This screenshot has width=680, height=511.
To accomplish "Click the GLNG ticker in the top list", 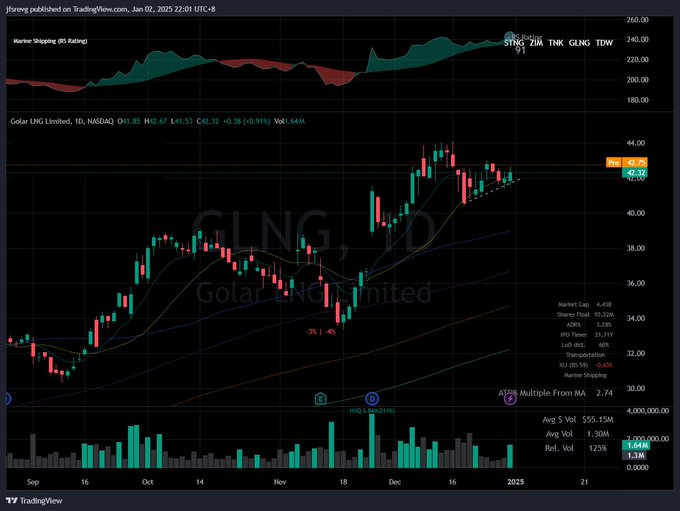I will tap(579, 43).
